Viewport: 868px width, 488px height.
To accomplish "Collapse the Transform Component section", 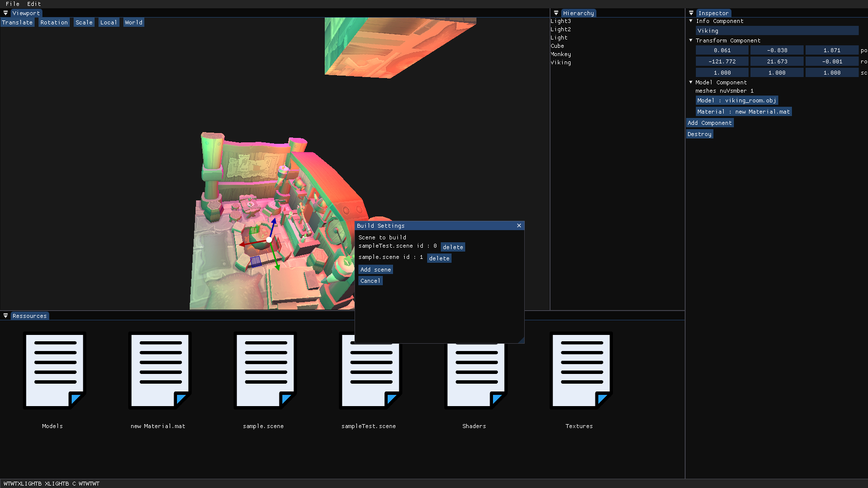I will (691, 40).
